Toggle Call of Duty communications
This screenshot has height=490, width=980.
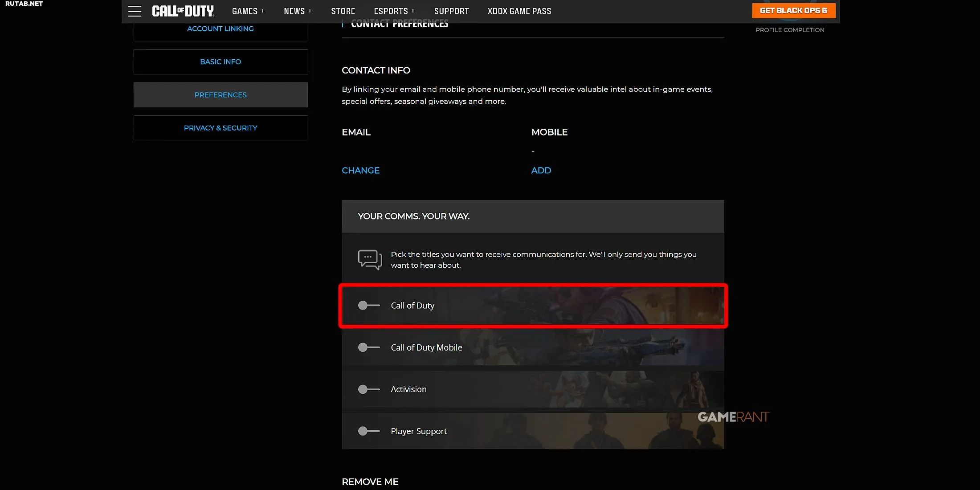[369, 306]
